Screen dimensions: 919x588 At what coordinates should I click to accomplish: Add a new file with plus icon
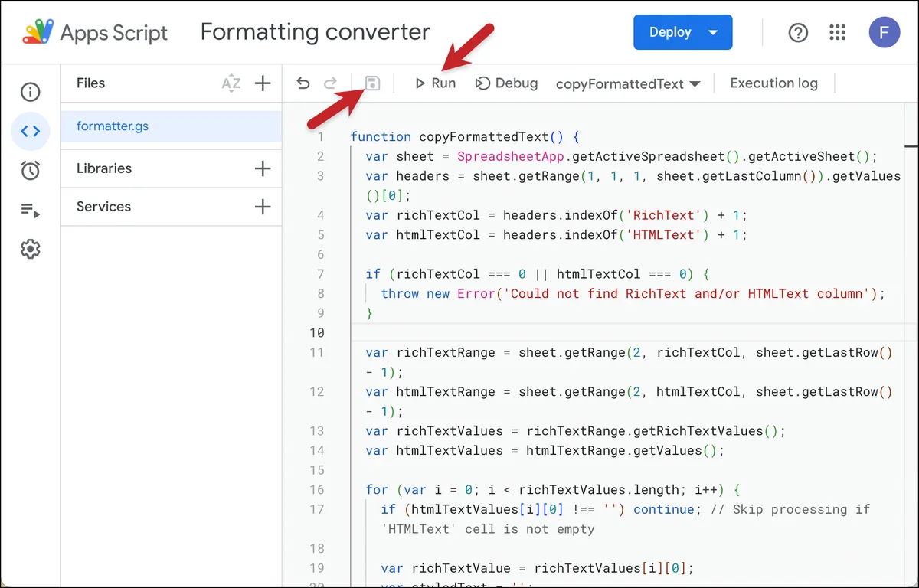[x=263, y=83]
